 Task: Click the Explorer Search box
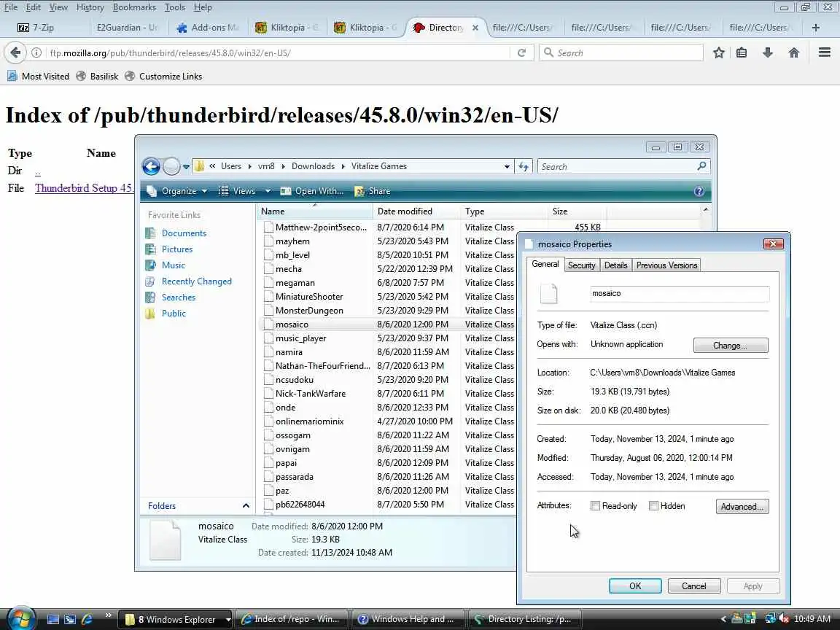tap(616, 166)
